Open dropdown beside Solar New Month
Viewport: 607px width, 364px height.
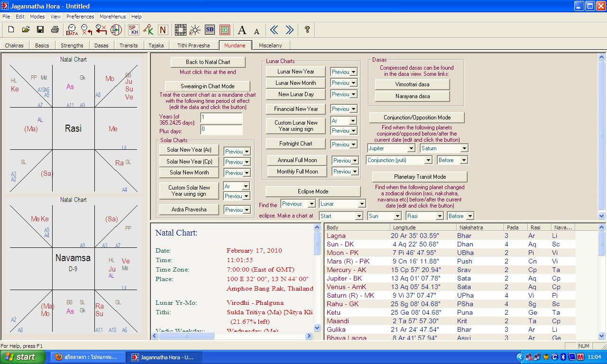(x=247, y=173)
